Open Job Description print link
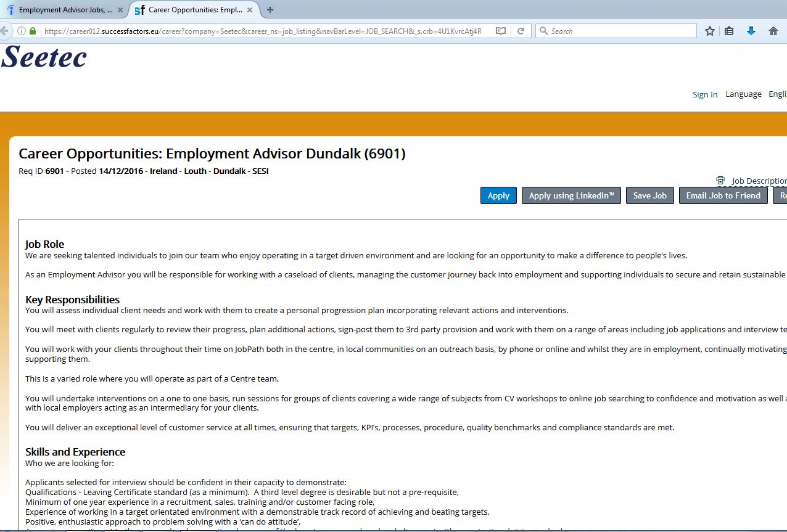 [759, 181]
